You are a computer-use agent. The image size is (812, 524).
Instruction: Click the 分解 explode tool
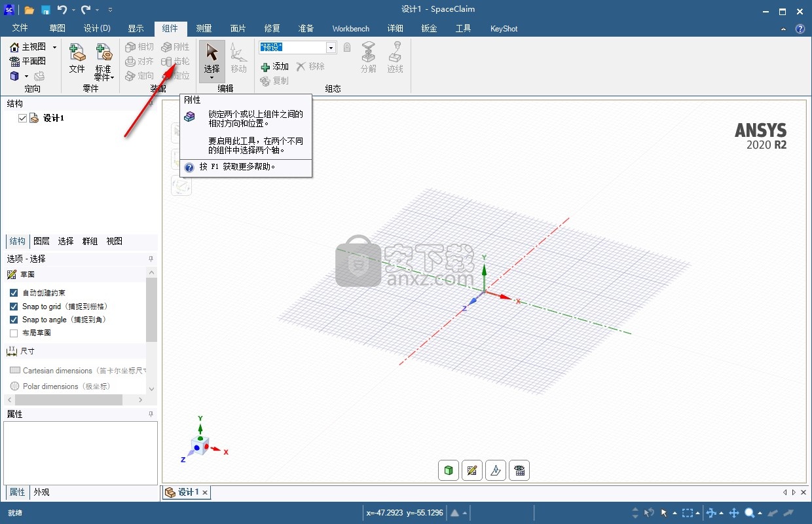369,58
